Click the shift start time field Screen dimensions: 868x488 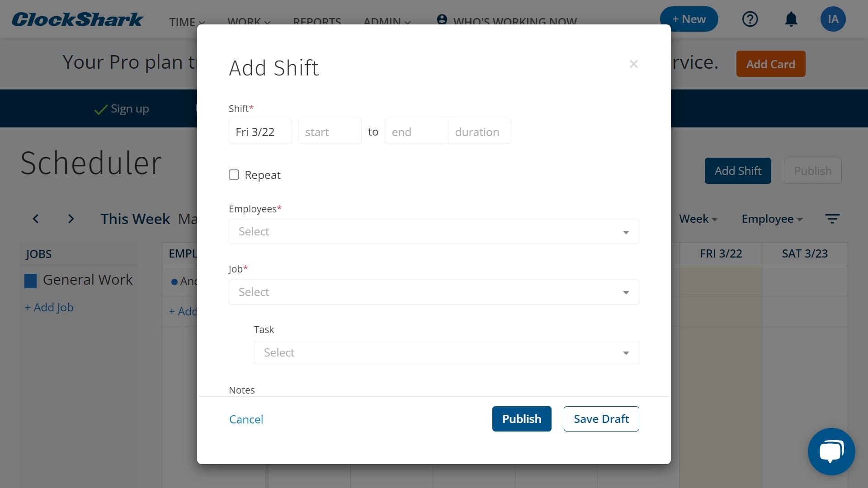(x=330, y=132)
